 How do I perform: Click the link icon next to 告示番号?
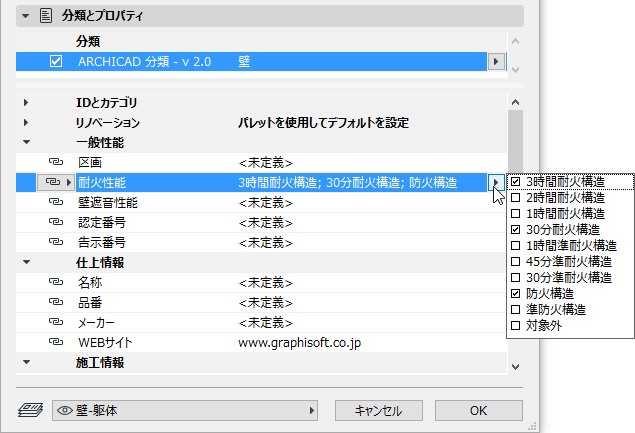coord(56,242)
